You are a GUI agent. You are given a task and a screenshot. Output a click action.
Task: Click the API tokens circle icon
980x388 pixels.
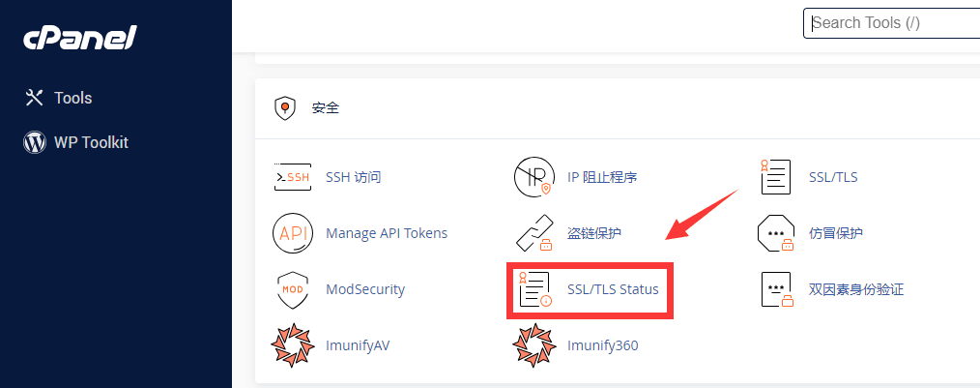(293, 233)
